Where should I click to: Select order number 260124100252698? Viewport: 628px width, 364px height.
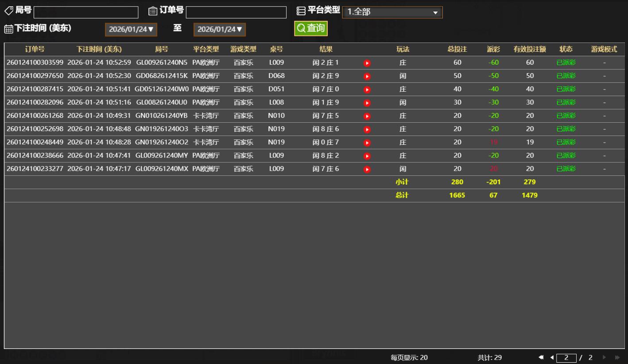click(x=35, y=129)
